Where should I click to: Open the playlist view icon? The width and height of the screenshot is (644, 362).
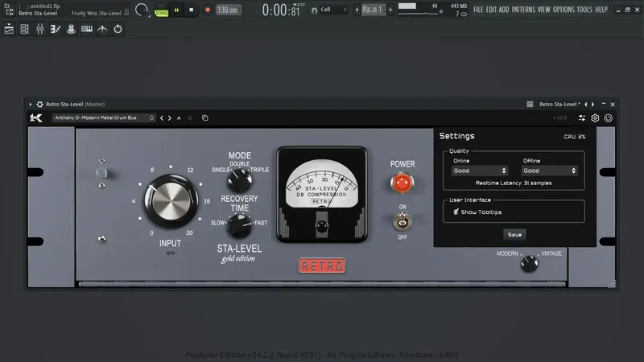point(9,29)
